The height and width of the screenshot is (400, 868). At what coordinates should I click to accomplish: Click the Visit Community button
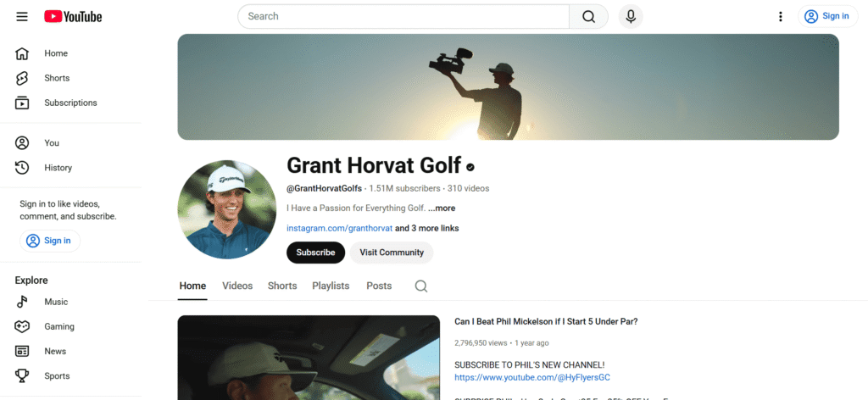pos(392,253)
